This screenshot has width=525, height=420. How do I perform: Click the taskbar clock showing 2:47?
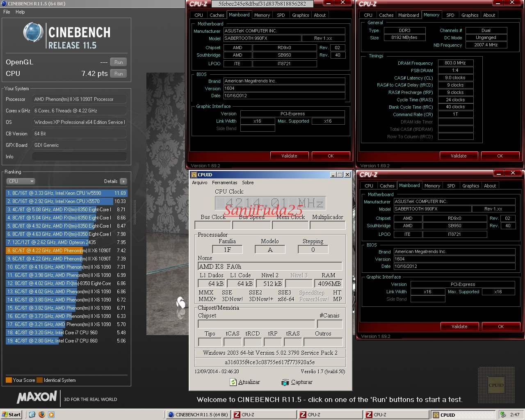pos(515,415)
